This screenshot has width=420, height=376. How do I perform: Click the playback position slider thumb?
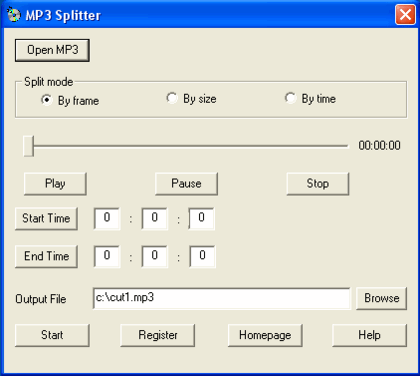tap(28, 146)
